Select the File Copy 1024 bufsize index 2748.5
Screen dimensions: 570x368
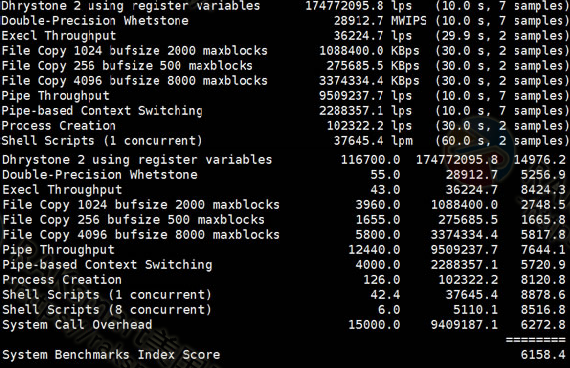coord(543,205)
